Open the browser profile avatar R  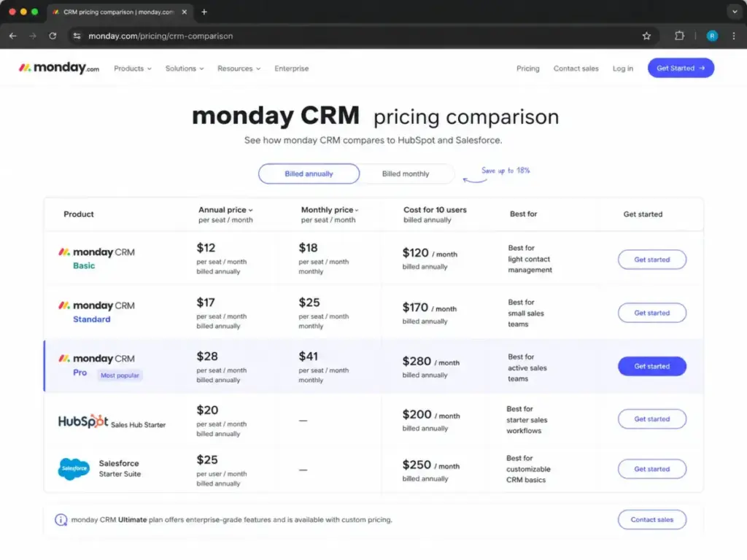coord(712,36)
